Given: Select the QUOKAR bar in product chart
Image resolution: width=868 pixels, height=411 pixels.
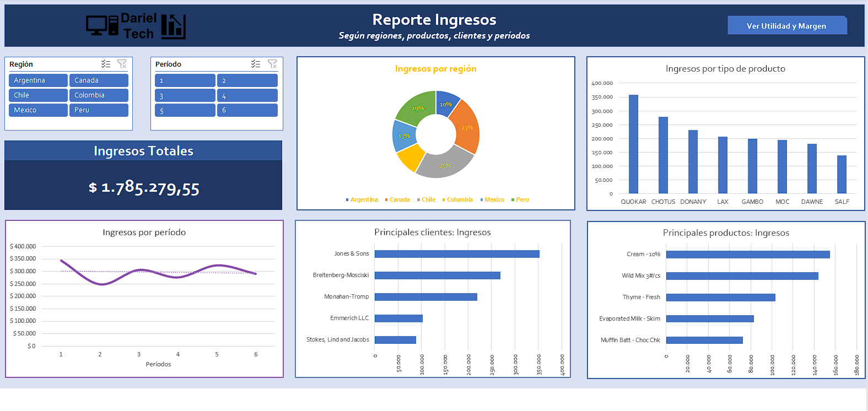Looking at the screenshot, I should [x=633, y=144].
